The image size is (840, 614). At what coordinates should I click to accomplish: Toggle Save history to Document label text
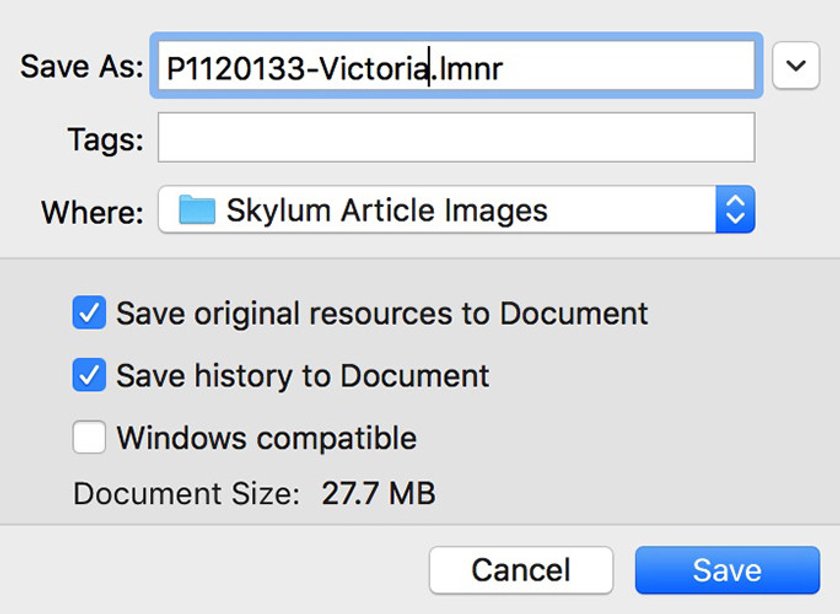[303, 376]
